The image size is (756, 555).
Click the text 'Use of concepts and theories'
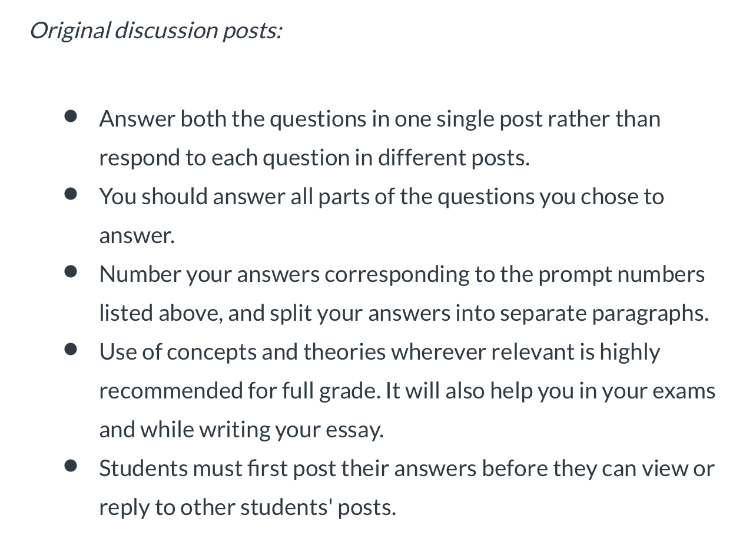click(243, 352)
